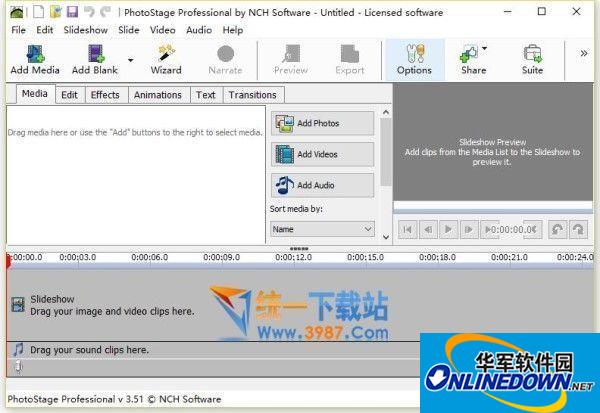Click the Undo icon in title bar
Screen dimensions: 600x413
pyautogui.click(x=90, y=12)
